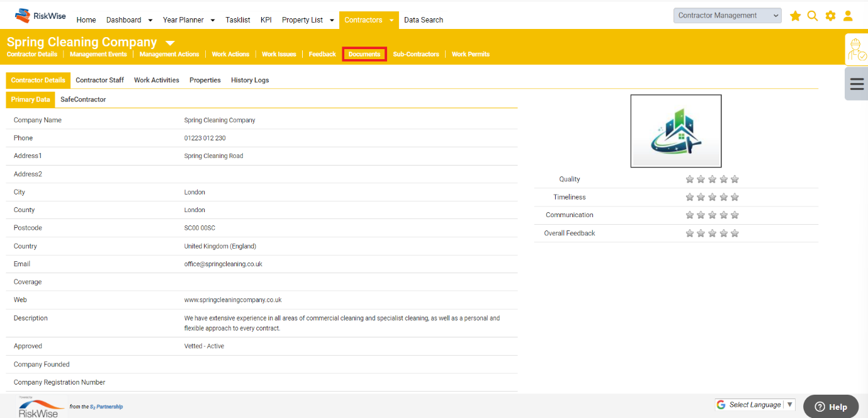Rate Timeliness with the fifth star
The image size is (868, 418).
tap(735, 197)
